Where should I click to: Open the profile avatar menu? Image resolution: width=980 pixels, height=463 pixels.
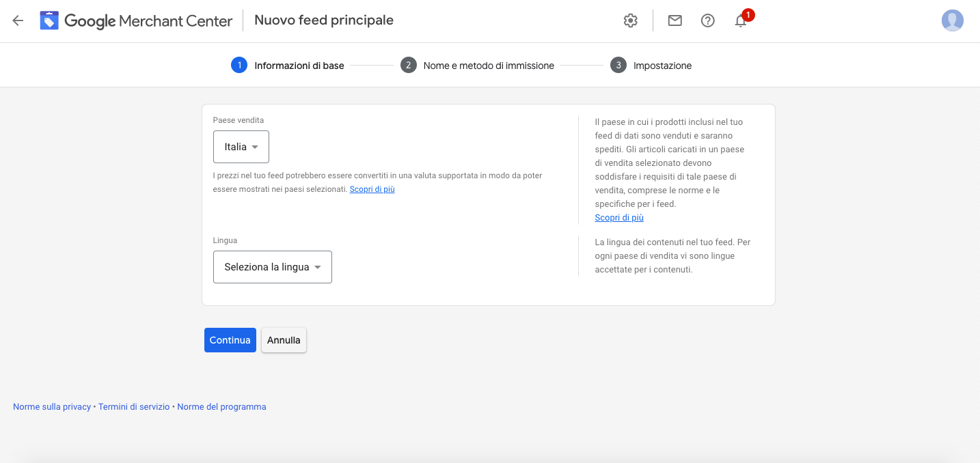(953, 20)
